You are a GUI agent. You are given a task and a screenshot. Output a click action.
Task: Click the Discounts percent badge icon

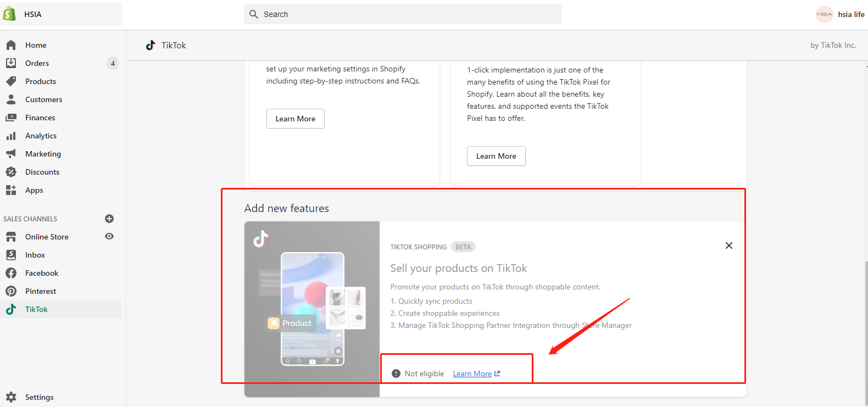11,172
